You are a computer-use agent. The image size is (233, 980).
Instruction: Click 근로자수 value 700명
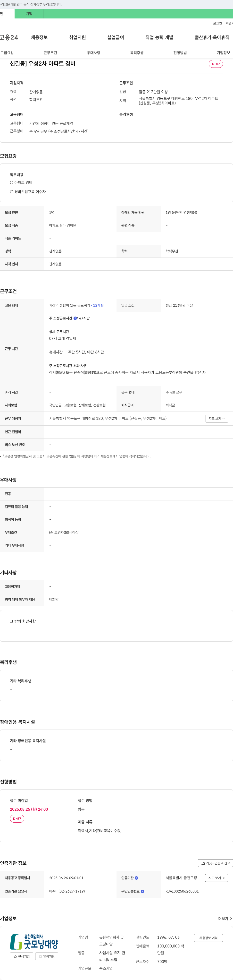162,962
